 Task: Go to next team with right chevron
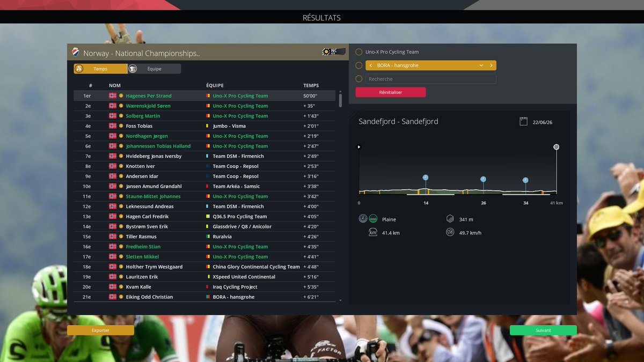pyautogui.click(x=491, y=65)
